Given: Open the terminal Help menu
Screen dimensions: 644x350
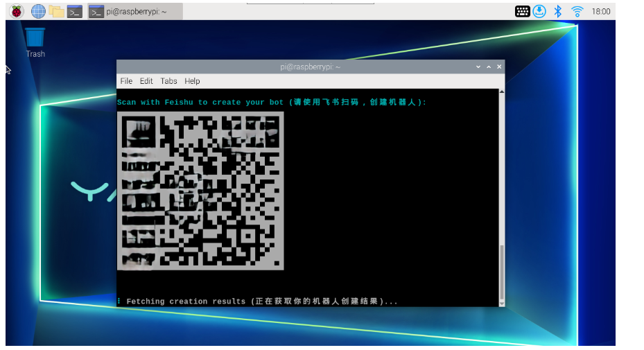Looking at the screenshot, I should (192, 81).
